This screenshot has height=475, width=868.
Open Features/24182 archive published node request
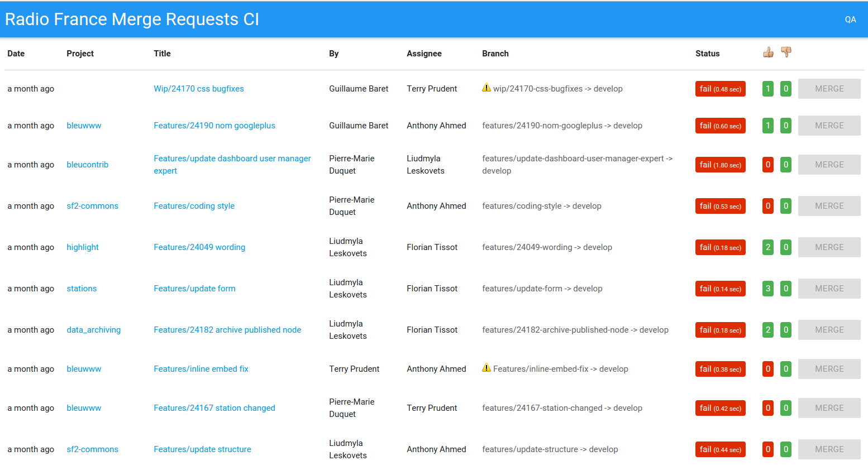coord(227,330)
